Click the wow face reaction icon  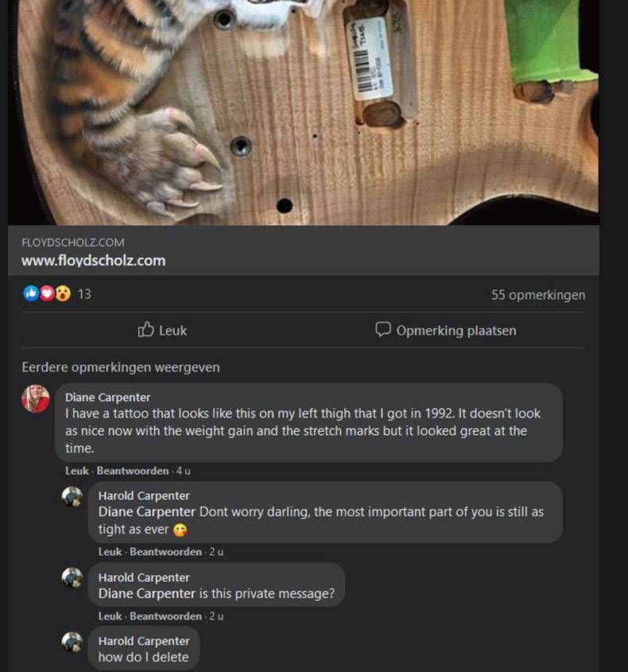pyautogui.click(x=63, y=293)
